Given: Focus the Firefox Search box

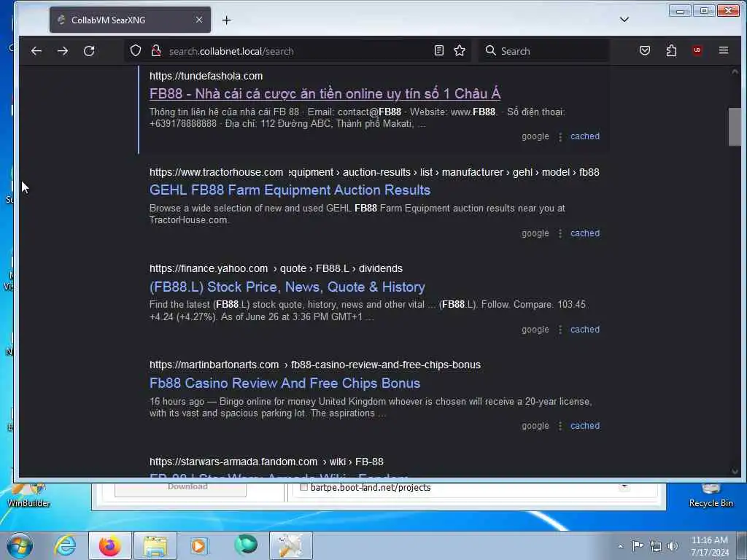Looking at the screenshot, I should [x=543, y=51].
